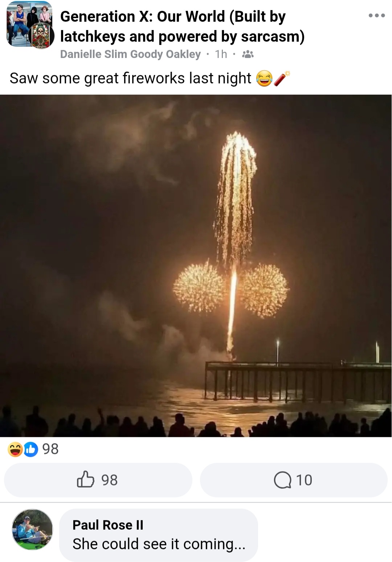Click the laughing emoji in post caption

tap(264, 78)
